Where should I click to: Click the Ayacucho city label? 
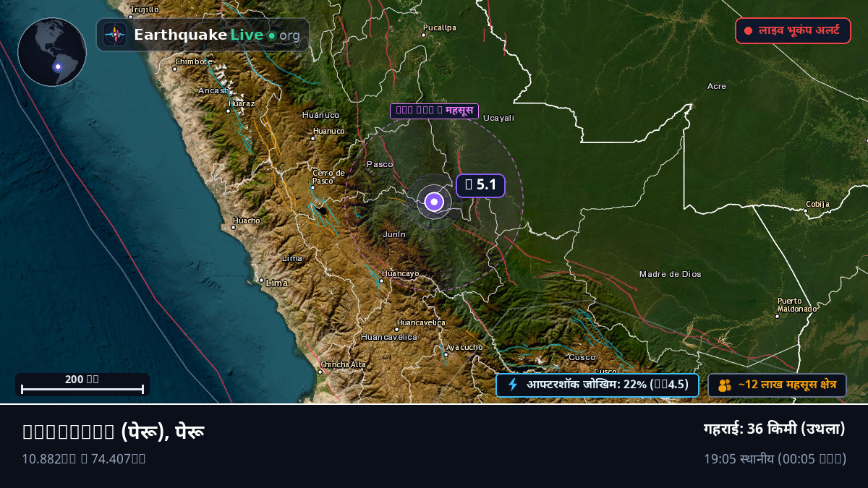tap(464, 347)
